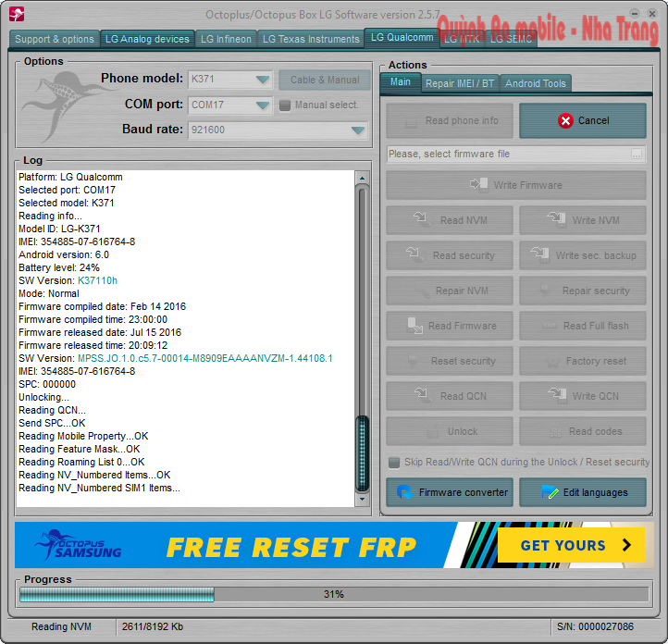668x644 pixels.
Task: Click the FREE RESET FRP banner text
Action: point(291,548)
